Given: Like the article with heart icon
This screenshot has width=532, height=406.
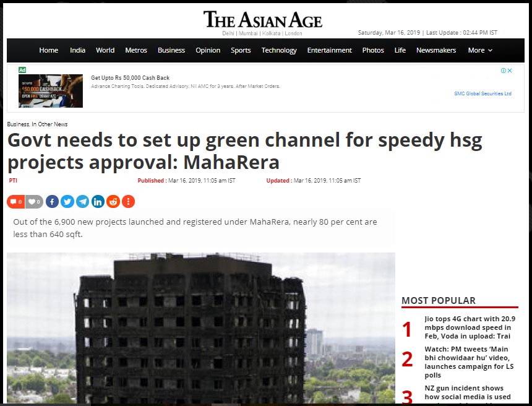Looking at the screenshot, I should pyautogui.click(x=34, y=202).
